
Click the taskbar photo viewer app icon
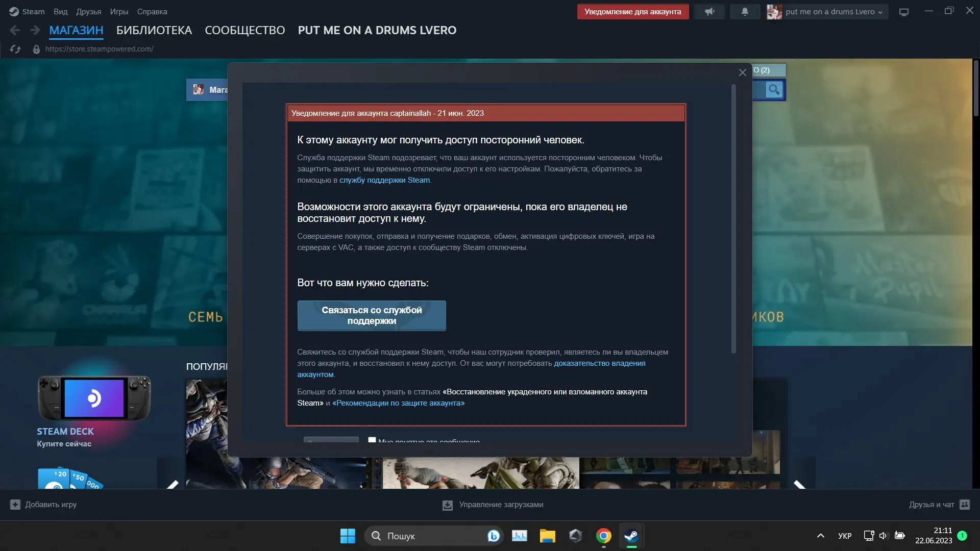519,536
